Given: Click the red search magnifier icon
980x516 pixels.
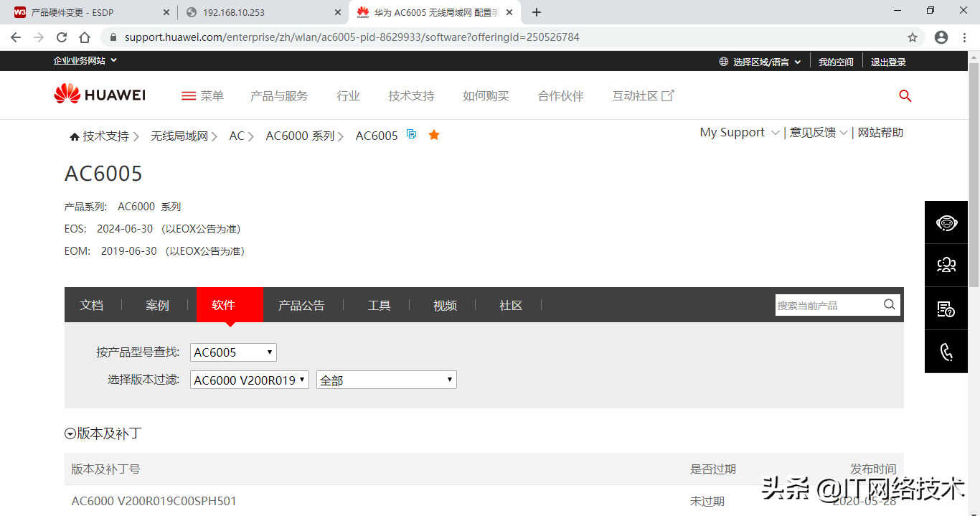Looking at the screenshot, I should tap(905, 95).
